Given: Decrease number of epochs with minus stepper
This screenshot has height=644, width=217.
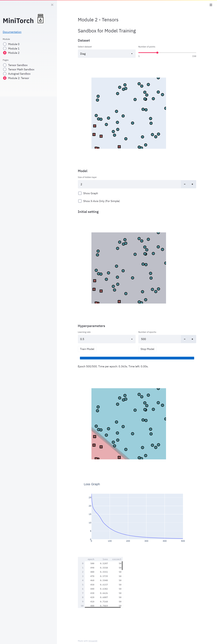Looking at the screenshot, I should 184,339.
